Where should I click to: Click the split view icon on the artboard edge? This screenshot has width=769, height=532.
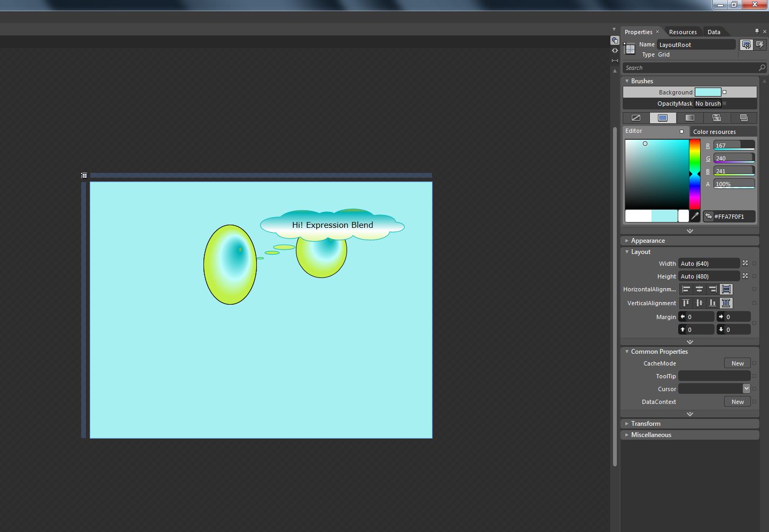click(615, 60)
